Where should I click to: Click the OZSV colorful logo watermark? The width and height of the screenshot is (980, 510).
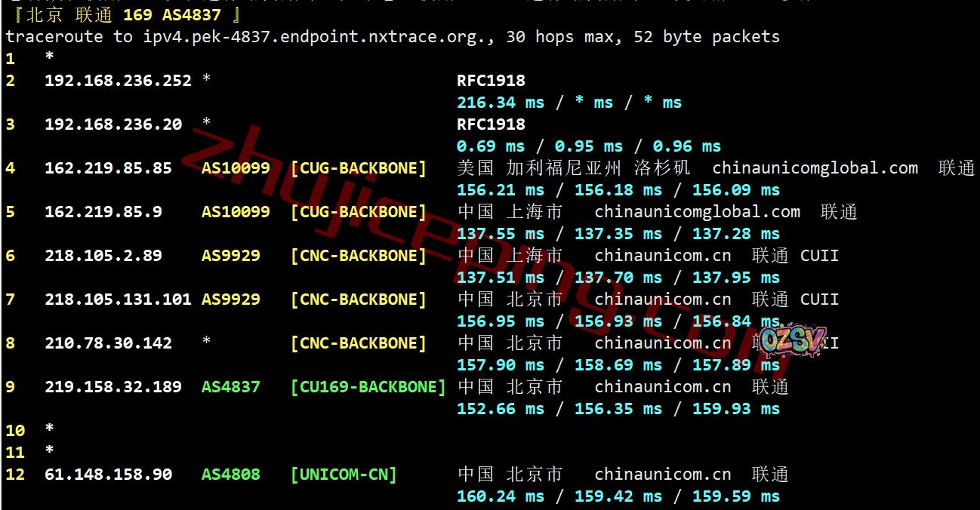point(793,342)
